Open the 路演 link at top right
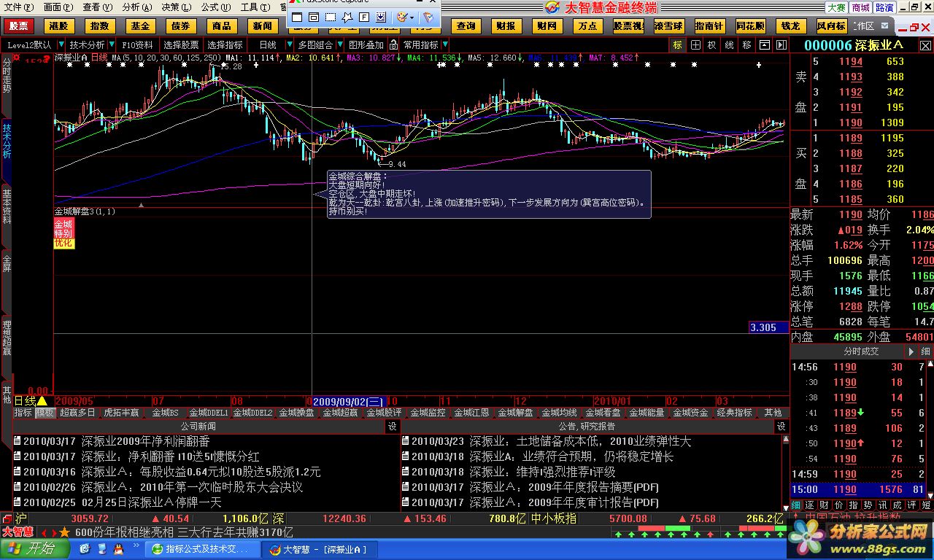Image resolution: width=934 pixels, height=560 pixels. click(884, 7)
